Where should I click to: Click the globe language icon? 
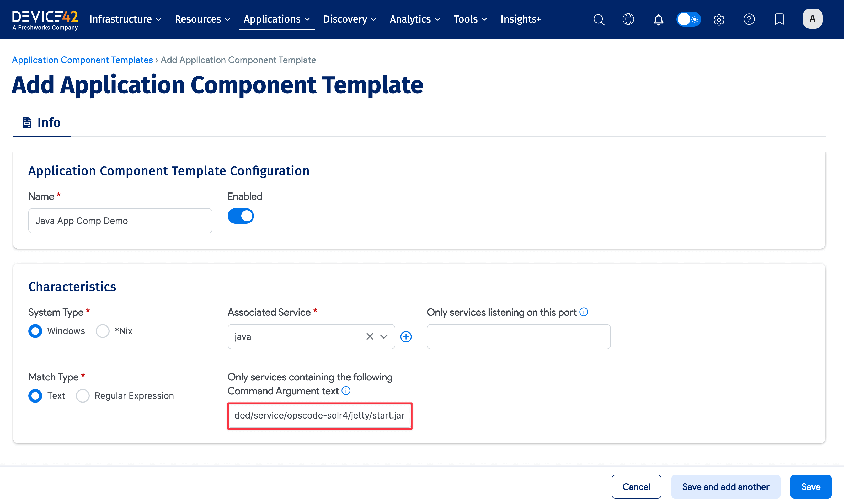coord(628,19)
